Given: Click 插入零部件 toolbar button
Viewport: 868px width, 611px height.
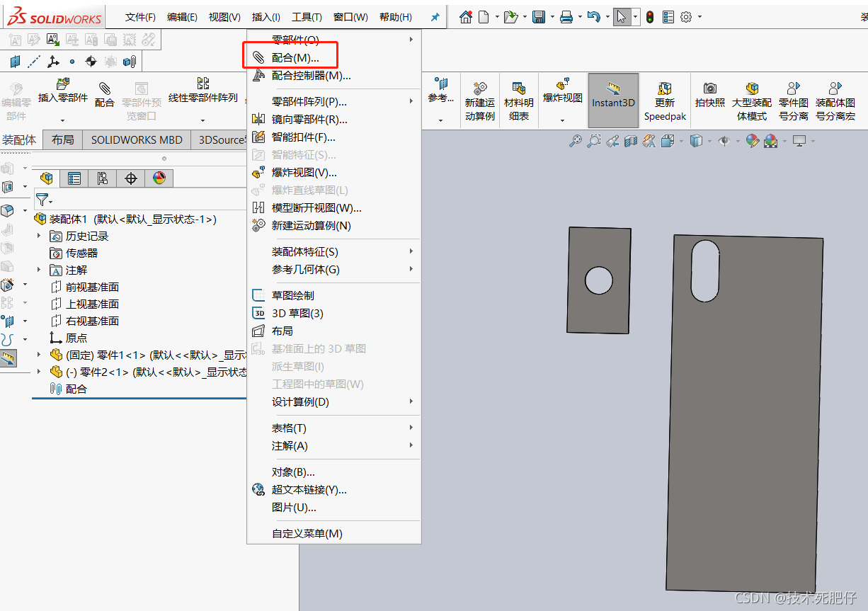Looking at the screenshot, I should (63, 91).
